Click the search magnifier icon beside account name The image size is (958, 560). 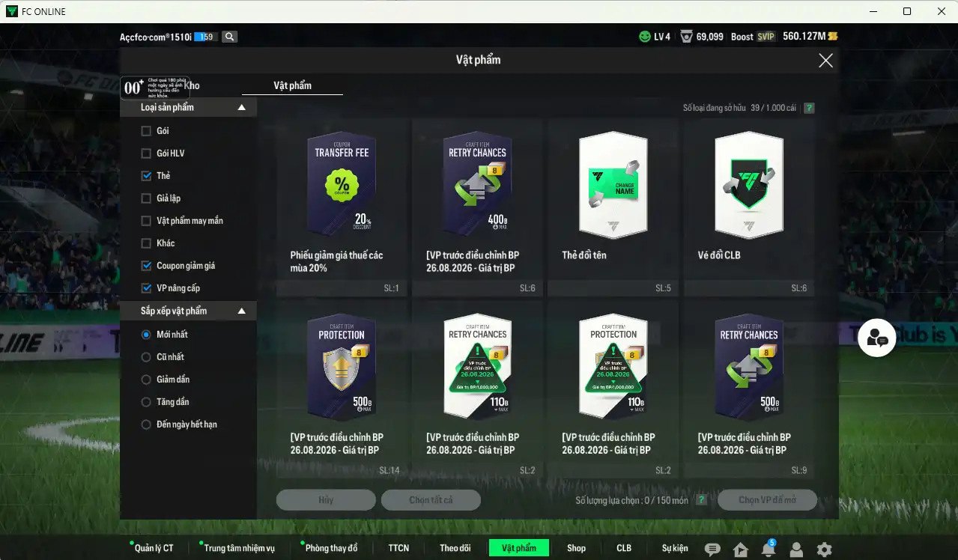pyautogui.click(x=230, y=37)
